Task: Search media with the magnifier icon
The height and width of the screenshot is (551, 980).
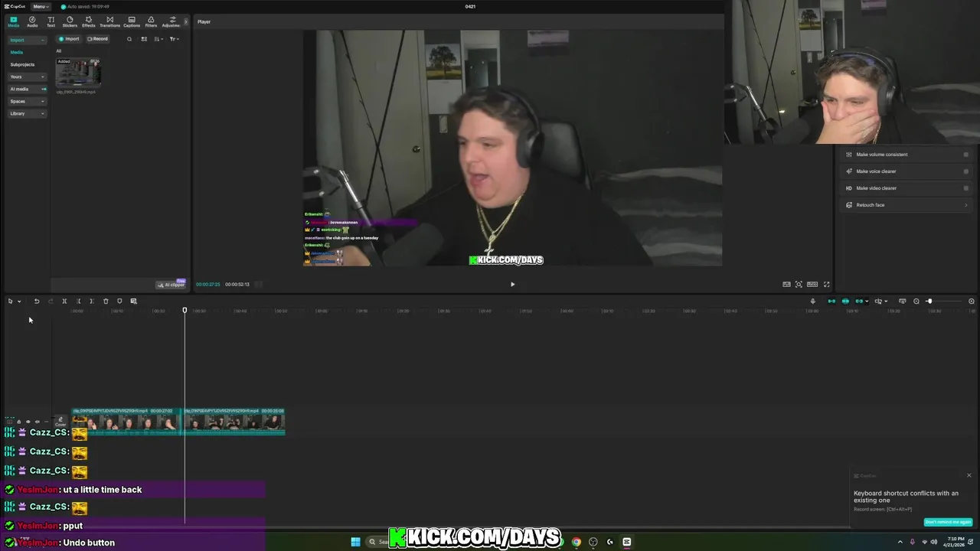Action: click(x=129, y=39)
